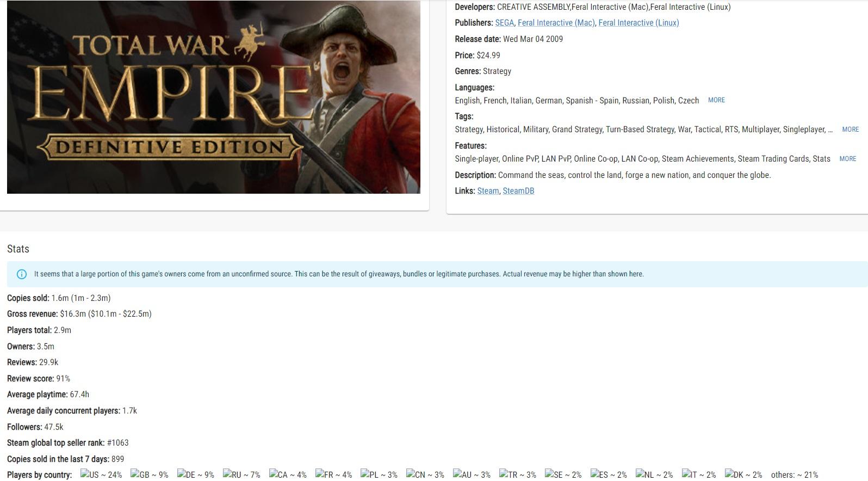
Task: Click Average daily concurrent players 1.7k
Action: coord(72,411)
